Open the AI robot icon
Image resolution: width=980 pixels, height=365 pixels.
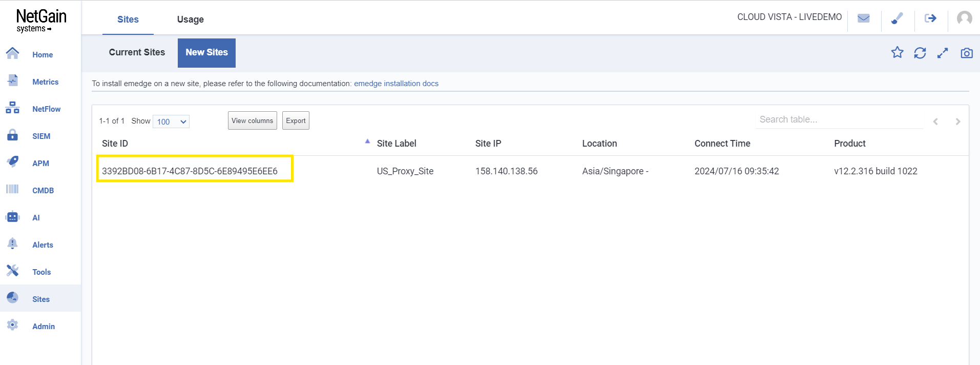click(12, 217)
